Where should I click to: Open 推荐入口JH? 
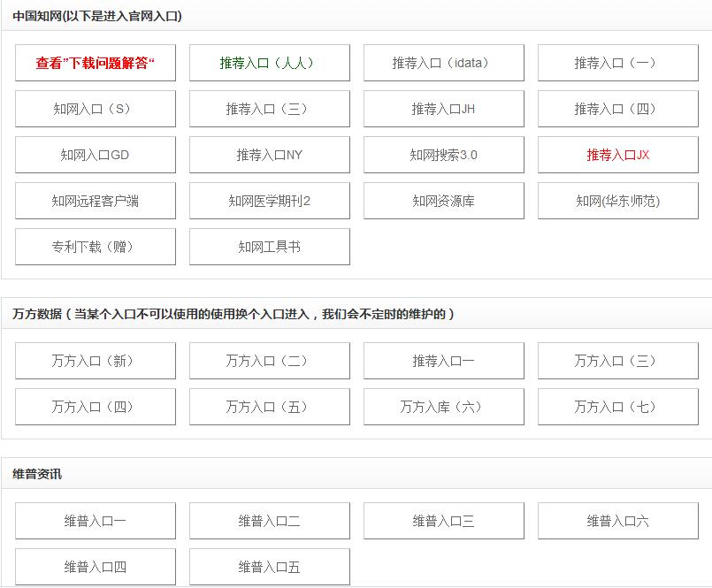[444, 109]
